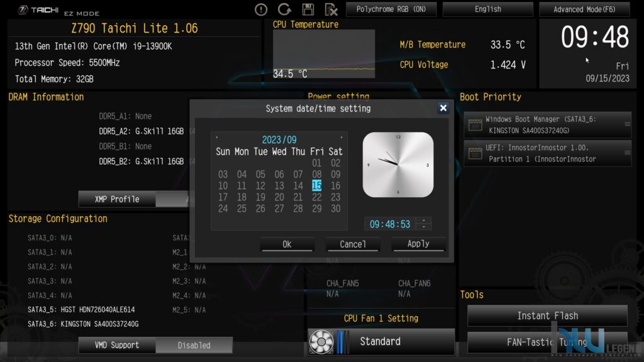Viewport: 644px width, 362px height.
Task: Increase time with the up stepper arrow
Action: 424,221
